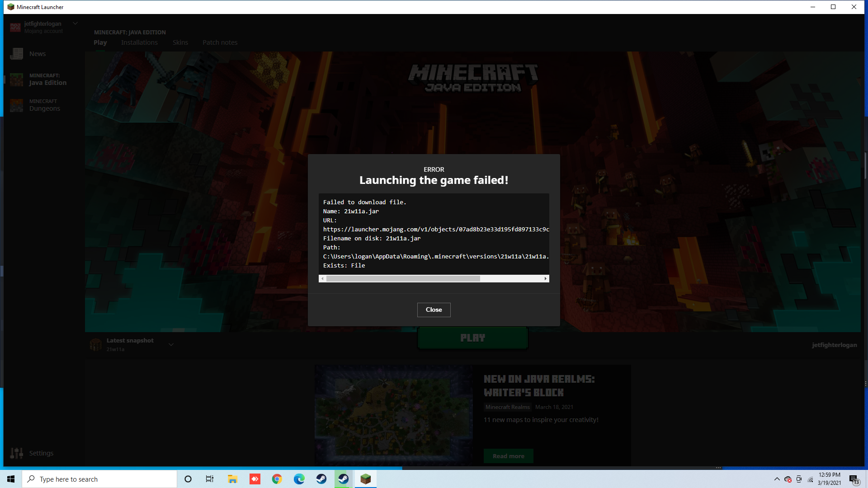The height and width of the screenshot is (488, 868).
Task: Click the Latest snapshot crafting table icon
Action: (x=95, y=344)
